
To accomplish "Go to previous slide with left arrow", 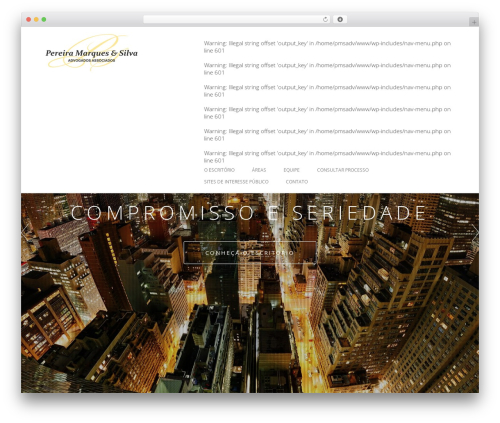I will [25, 233].
